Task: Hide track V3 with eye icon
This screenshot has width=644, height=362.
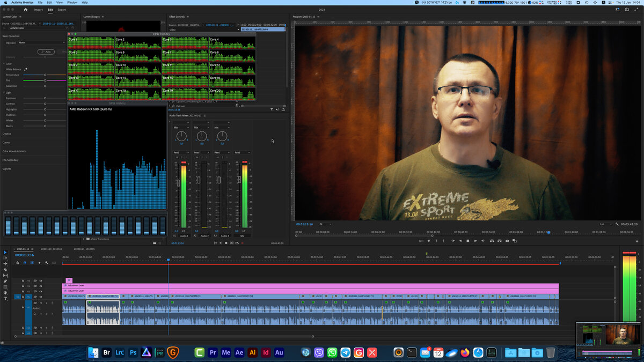Action: click(40, 286)
